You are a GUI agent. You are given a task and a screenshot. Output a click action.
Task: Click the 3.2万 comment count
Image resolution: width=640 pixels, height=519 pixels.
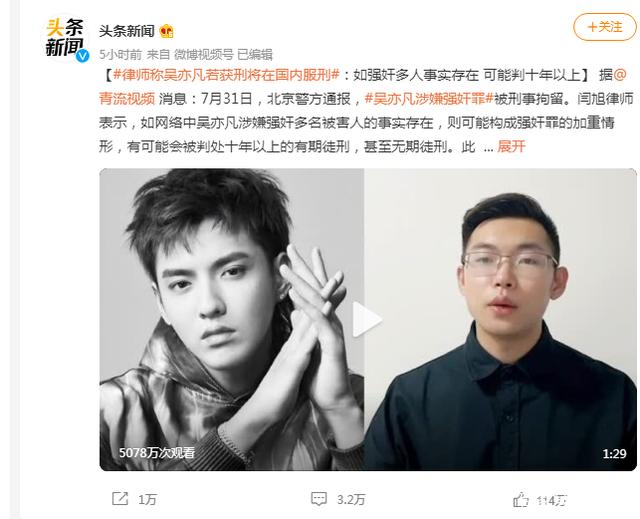pyautogui.click(x=351, y=499)
